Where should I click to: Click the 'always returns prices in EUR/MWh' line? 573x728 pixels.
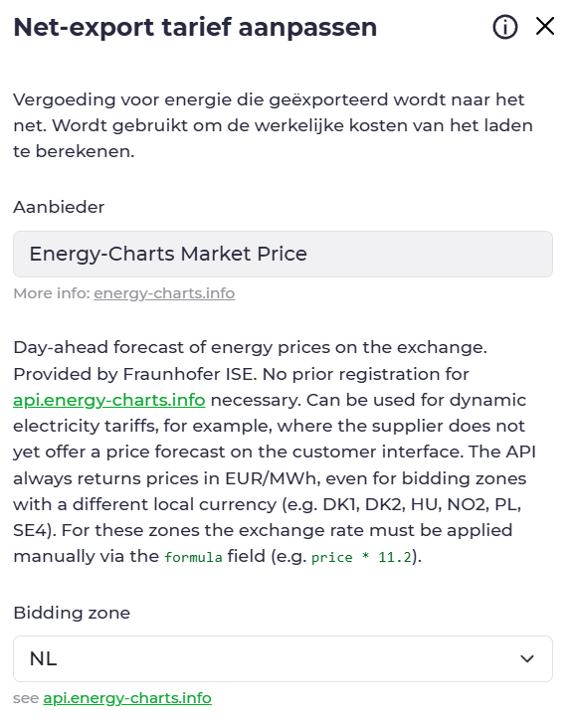[167, 478]
